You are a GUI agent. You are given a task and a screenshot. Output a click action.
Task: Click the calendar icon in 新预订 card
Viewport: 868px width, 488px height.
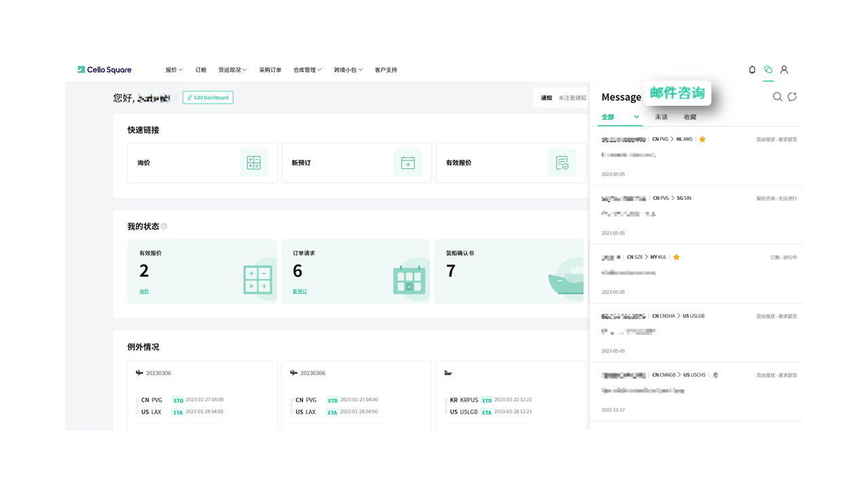408,163
